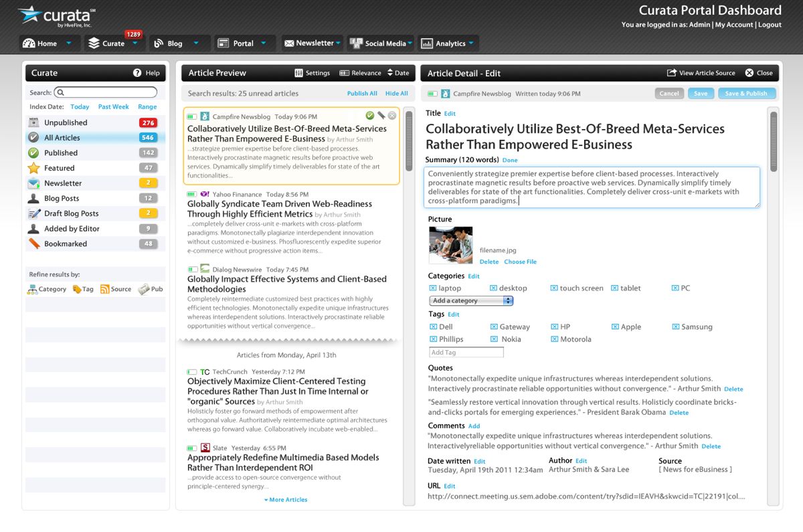
Task: Open Settings in Article Preview header
Action: [299, 73]
